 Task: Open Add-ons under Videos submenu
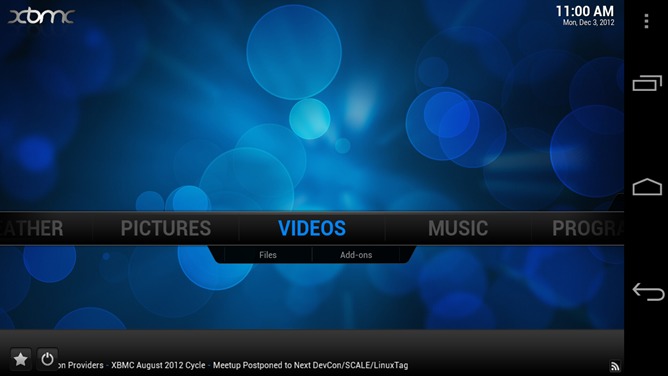[x=356, y=255]
